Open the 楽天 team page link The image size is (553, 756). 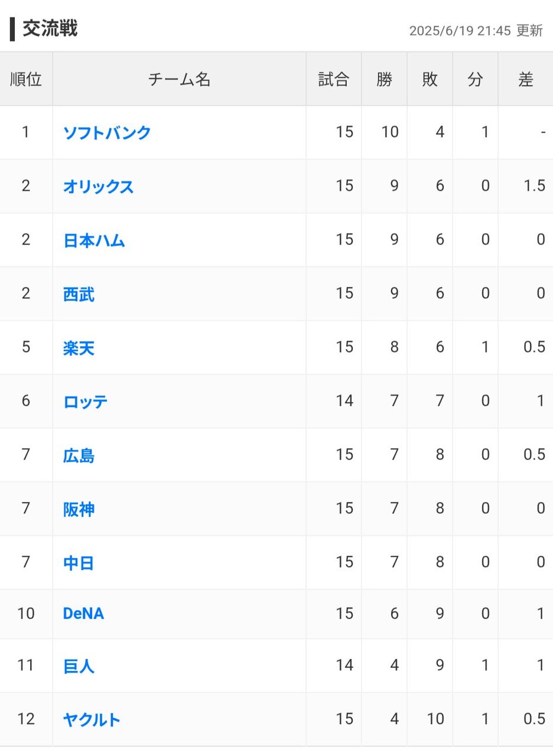(79, 348)
